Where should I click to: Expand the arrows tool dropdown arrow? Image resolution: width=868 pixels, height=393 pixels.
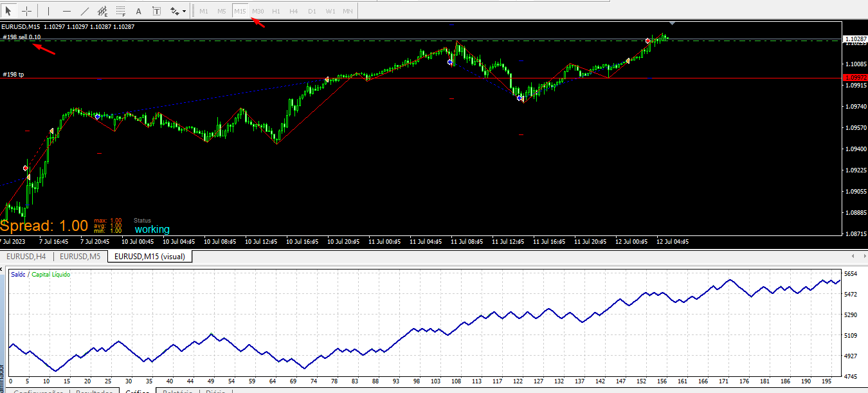click(185, 11)
